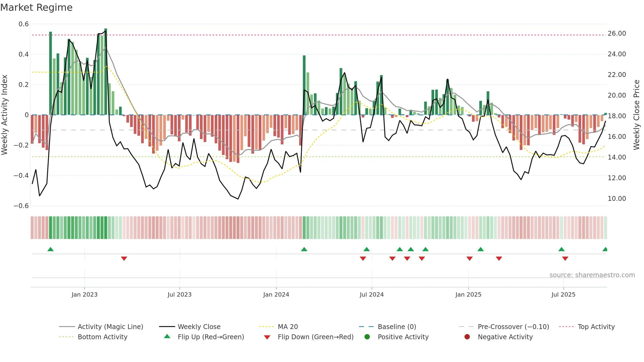Image resolution: width=644 pixels, height=362 pixels.
Task: Select the Flip Up triangle in late January 2025
Action: pyautogui.click(x=481, y=249)
